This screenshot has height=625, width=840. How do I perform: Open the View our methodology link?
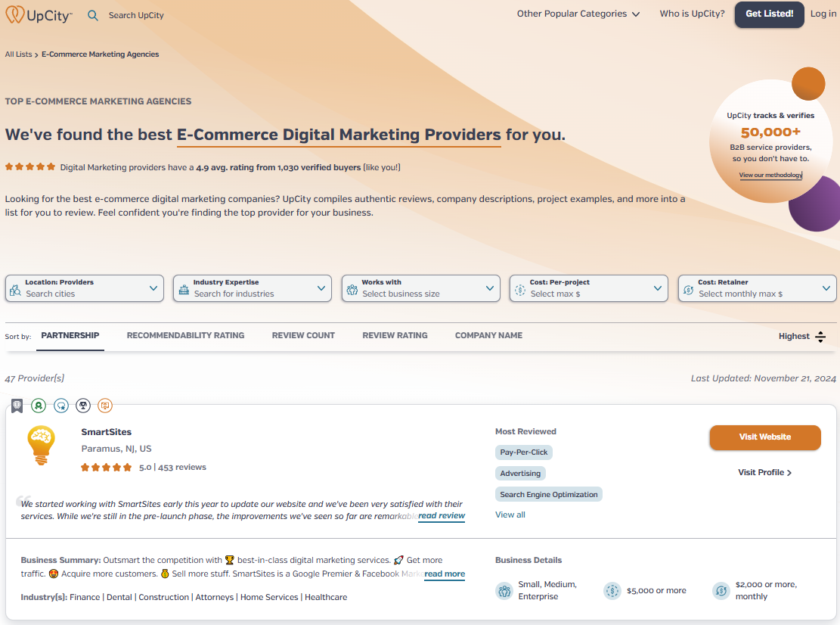point(770,176)
